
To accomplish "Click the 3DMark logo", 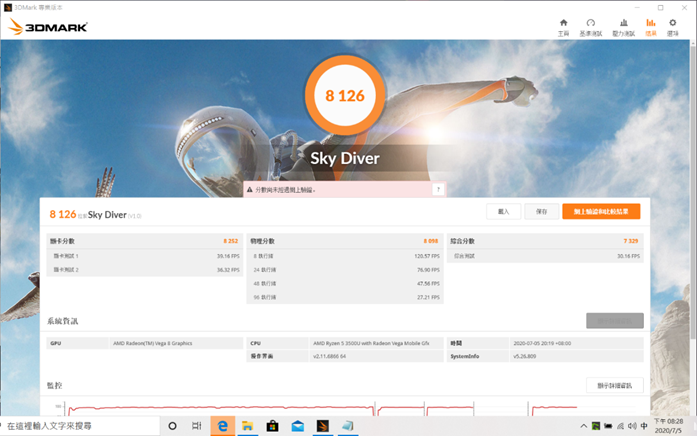I will (x=47, y=27).
